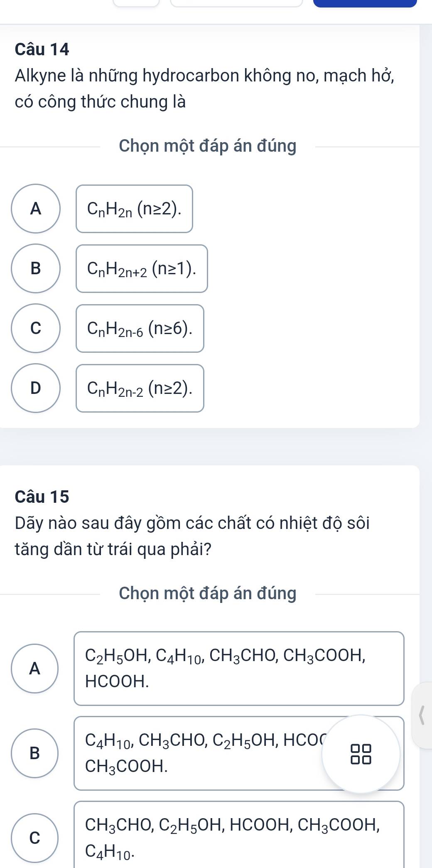Tap the Câu 15 heading
The width and height of the screenshot is (432, 868).
coord(42,497)
